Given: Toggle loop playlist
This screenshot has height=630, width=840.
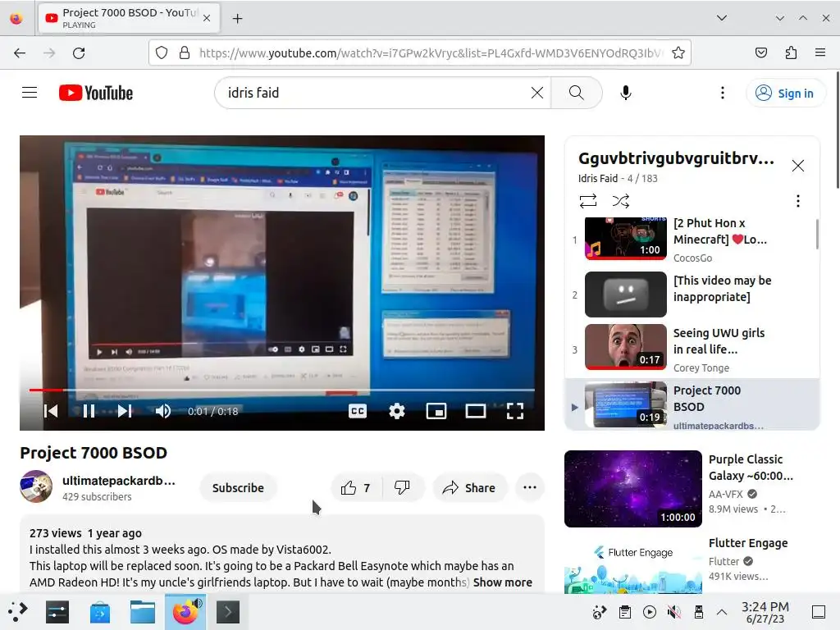Looking at the screenshot, I should tap(587, 201).
